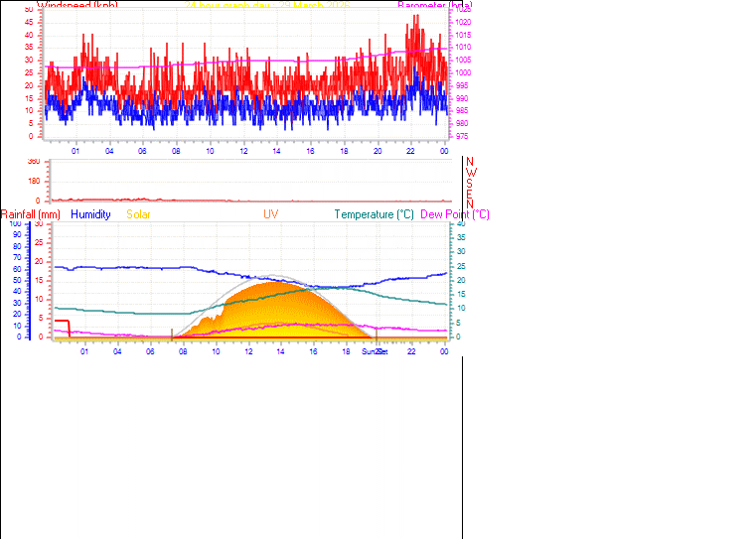Click the Temperature (°C) legend label
Viewport: 756px width, 539px height.
click(x=375, y=214)
